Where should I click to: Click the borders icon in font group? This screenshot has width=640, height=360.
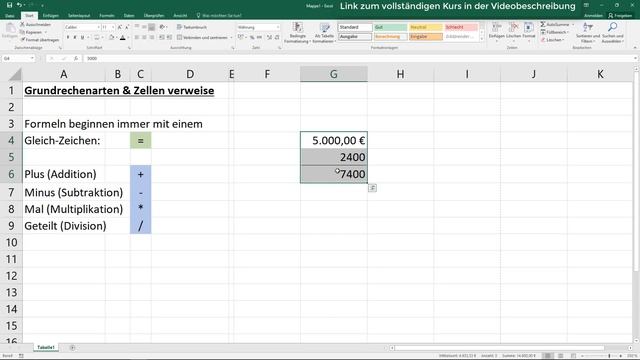coord(97,38)
